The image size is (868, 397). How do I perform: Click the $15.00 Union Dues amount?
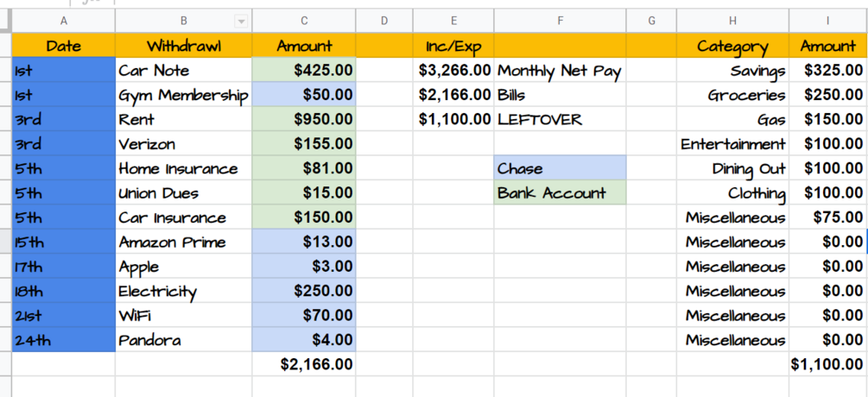(304, 193)
